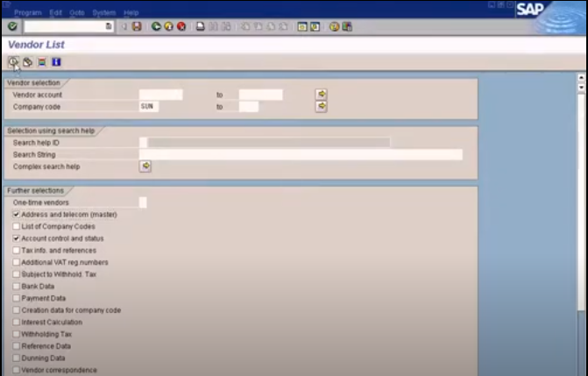The height and width of the screenshot is (376, 588).
Task: Click the Previous Page icon
Action: (258, 26)
